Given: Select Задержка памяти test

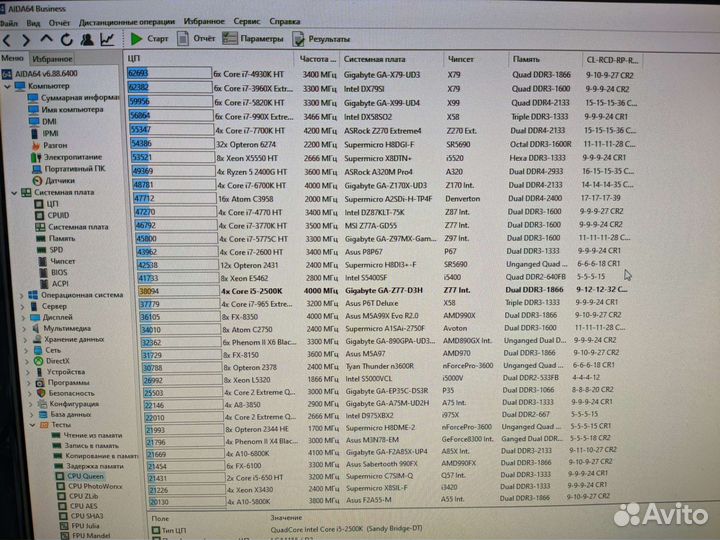Looking at the screenshot, I should point(89,466).
